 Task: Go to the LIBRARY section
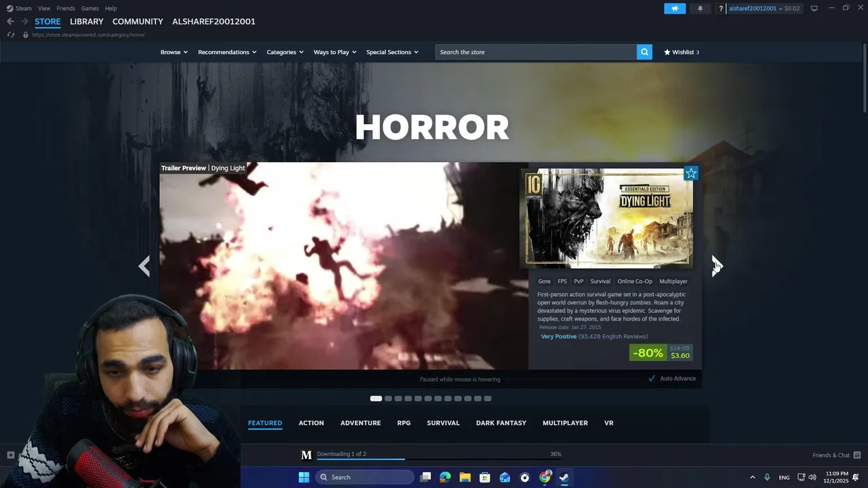(87, 22)
